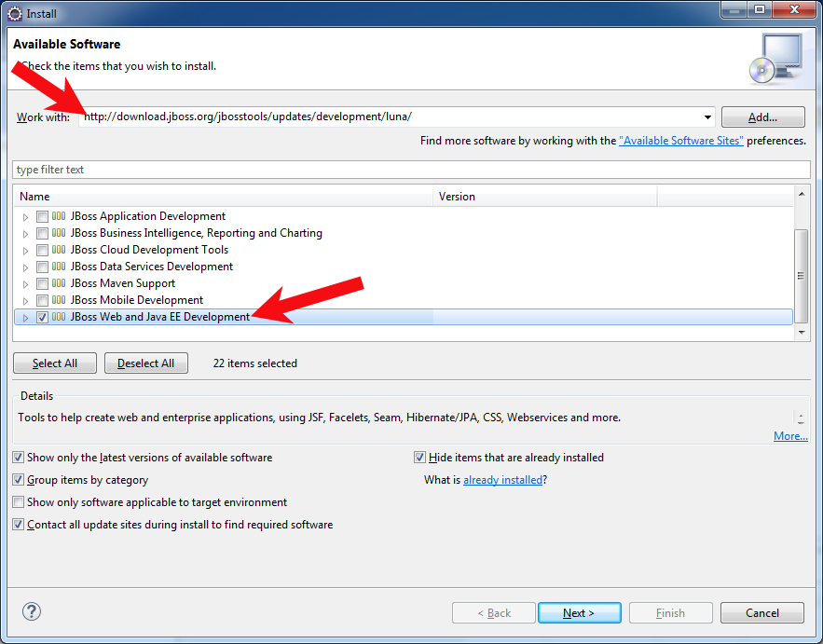Expand JBoss Cloud Development Tools tree node
Viewport: 823px width, 644px height.
[x=25, y=251]
